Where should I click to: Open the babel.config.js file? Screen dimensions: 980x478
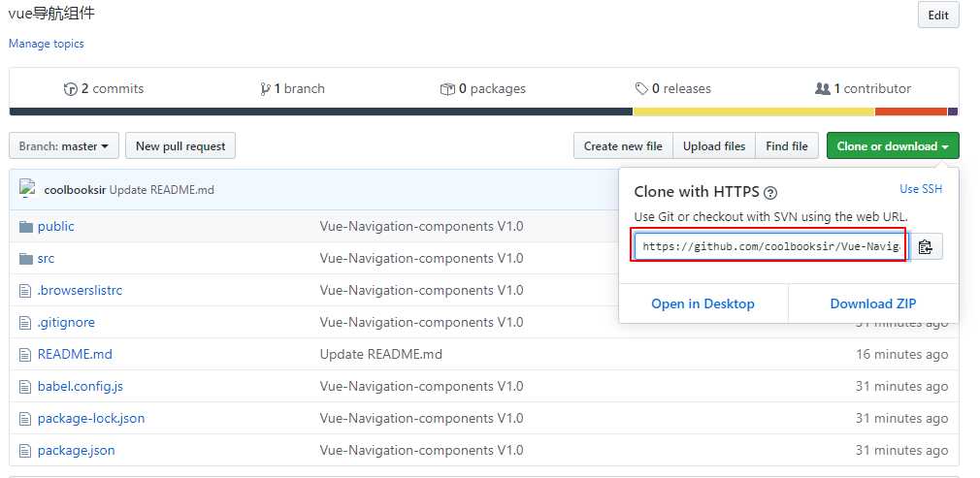coord(80,387)
